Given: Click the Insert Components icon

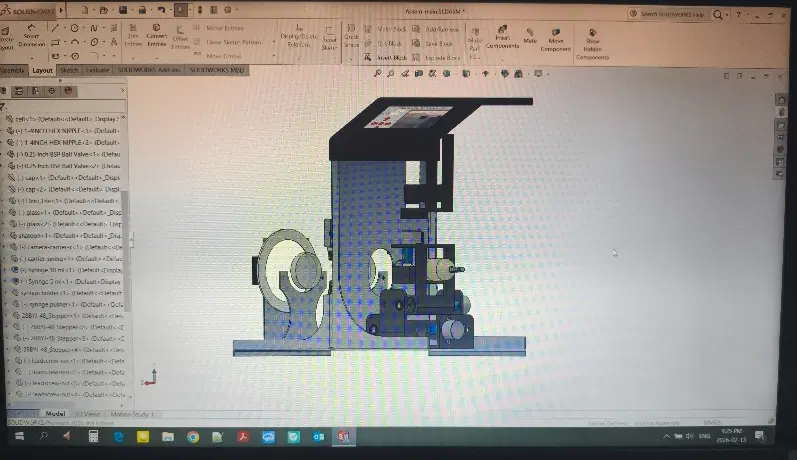Looking at the screenshot, I should [502, 37].
